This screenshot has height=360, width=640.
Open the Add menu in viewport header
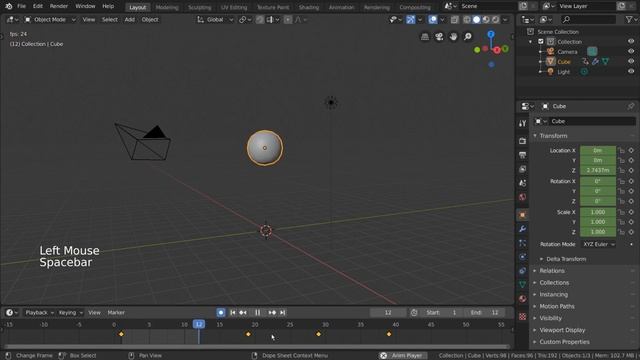click(130, 19)
